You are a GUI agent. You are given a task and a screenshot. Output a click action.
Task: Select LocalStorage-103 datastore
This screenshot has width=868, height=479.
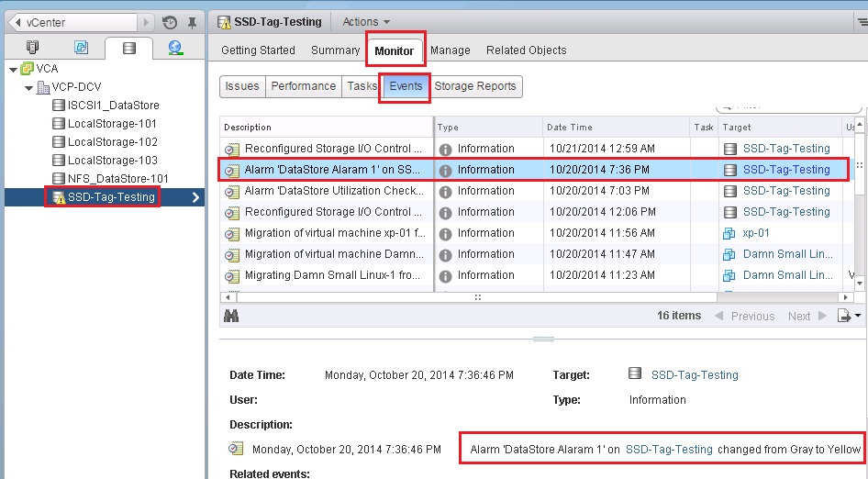tap(112, 160)
